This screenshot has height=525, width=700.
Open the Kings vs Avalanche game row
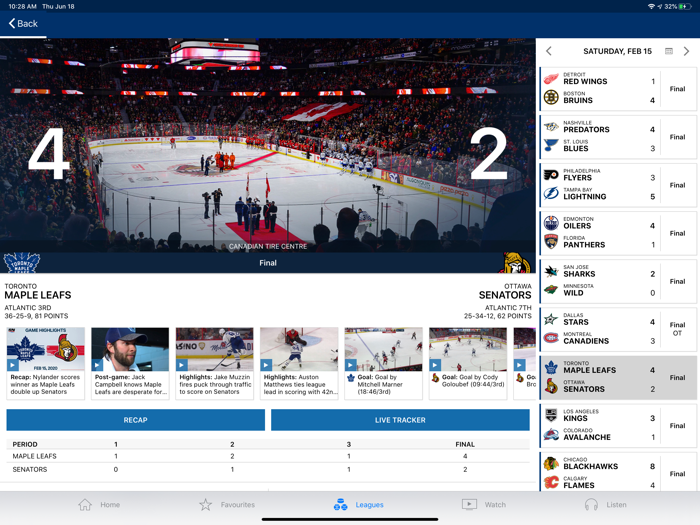[618, 426]
